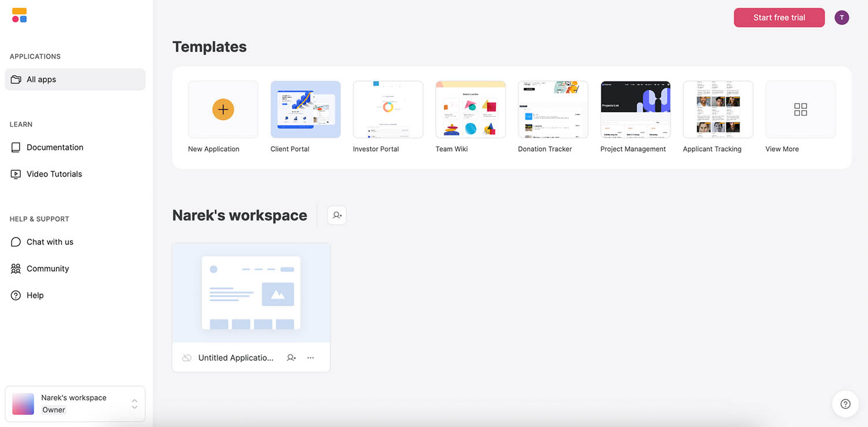Click the Untitled Applicatio... name text
This screenshot has width=868, height=427.
click(x=236, y=358)
